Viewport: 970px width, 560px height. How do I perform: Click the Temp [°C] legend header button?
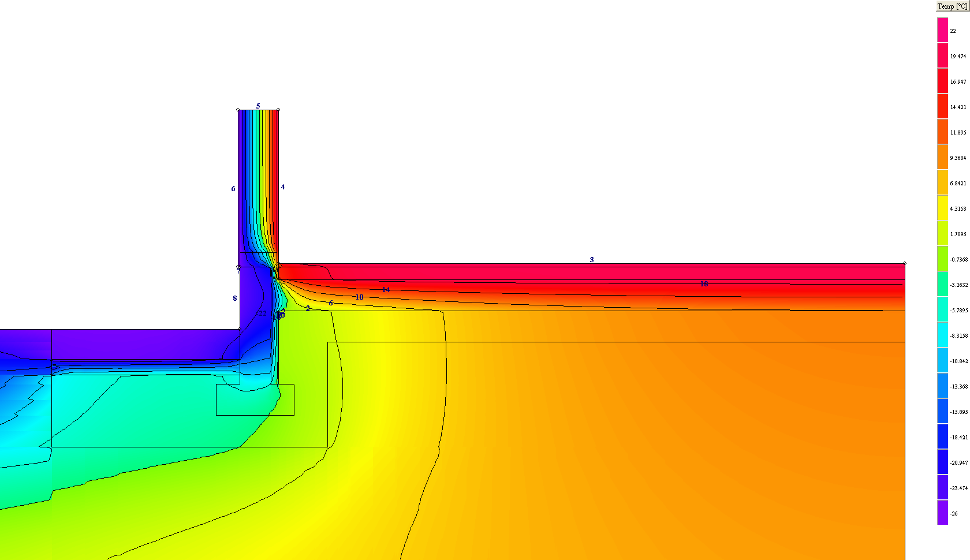952,6
